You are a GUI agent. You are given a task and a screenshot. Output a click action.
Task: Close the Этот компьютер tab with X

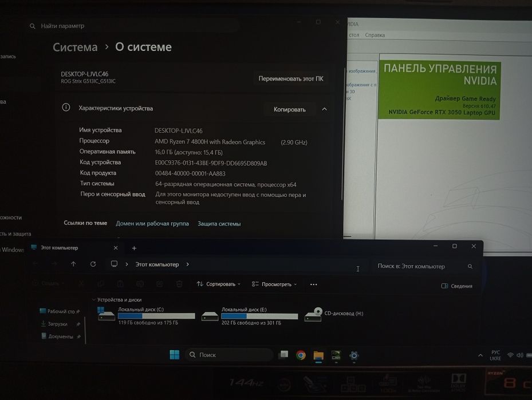116,248
